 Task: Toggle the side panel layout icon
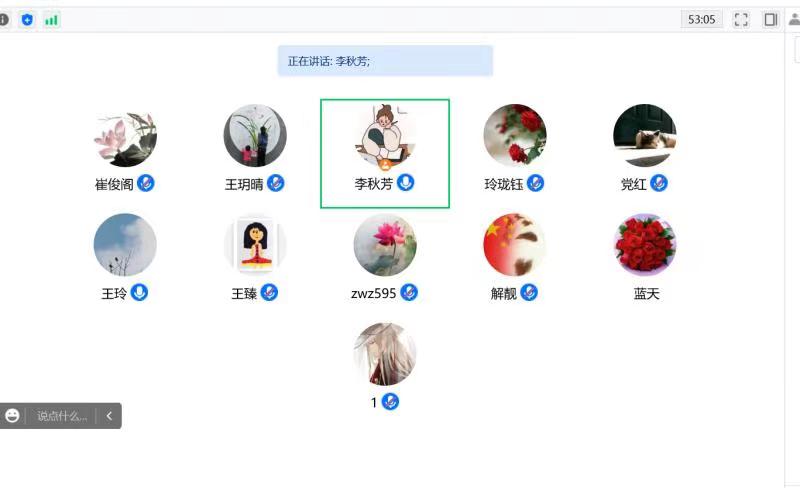pos(770,20)
